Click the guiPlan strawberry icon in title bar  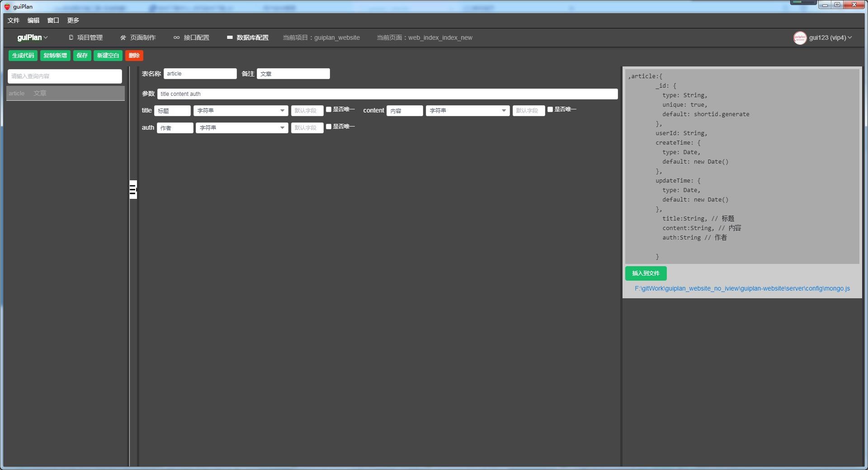(7, 7)
